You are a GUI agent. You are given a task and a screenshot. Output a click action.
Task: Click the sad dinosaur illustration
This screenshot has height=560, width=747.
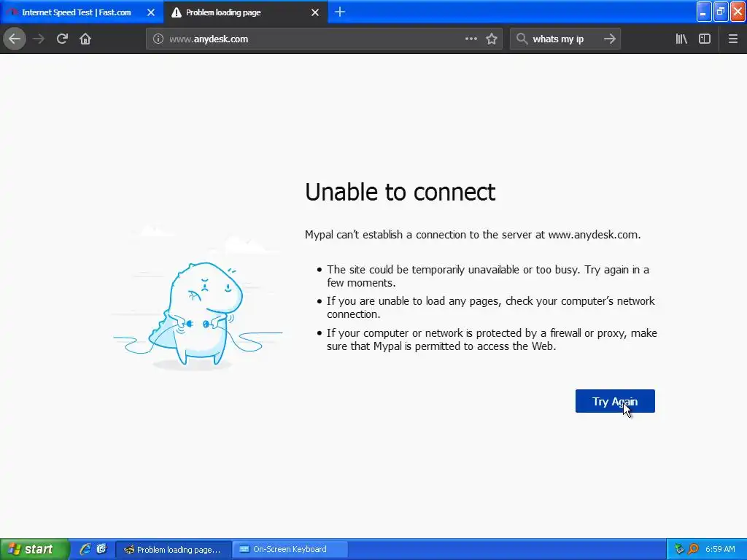(197, 314)
